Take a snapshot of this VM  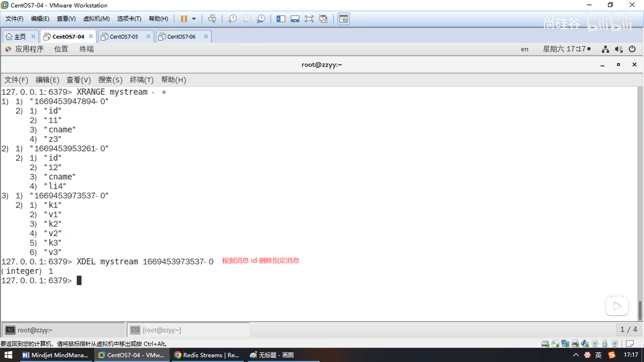pos(232,19)
